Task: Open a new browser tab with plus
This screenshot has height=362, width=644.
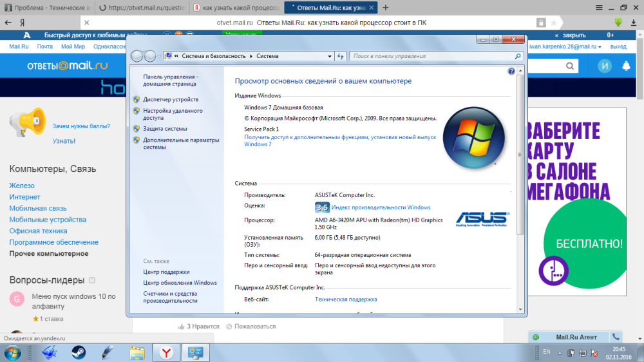Action: 385,8
